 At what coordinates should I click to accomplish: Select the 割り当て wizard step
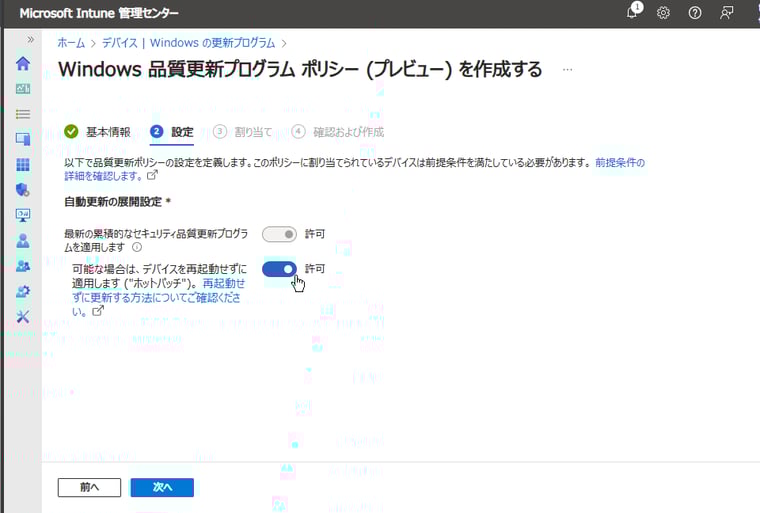242,132
